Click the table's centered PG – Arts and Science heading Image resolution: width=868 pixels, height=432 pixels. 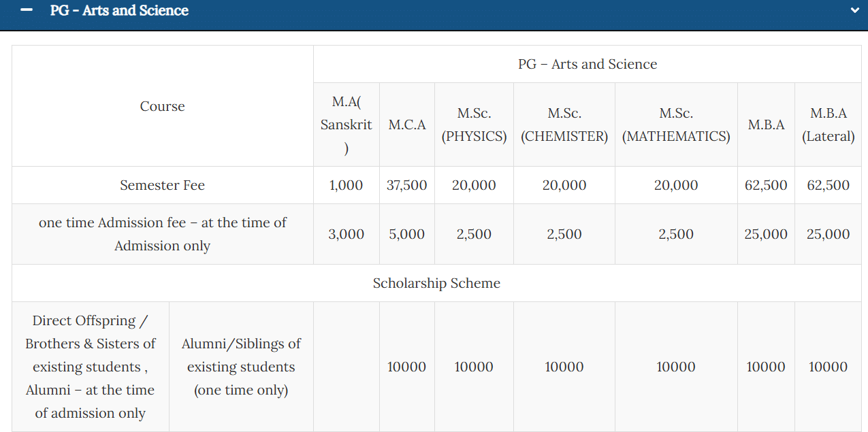587,64
